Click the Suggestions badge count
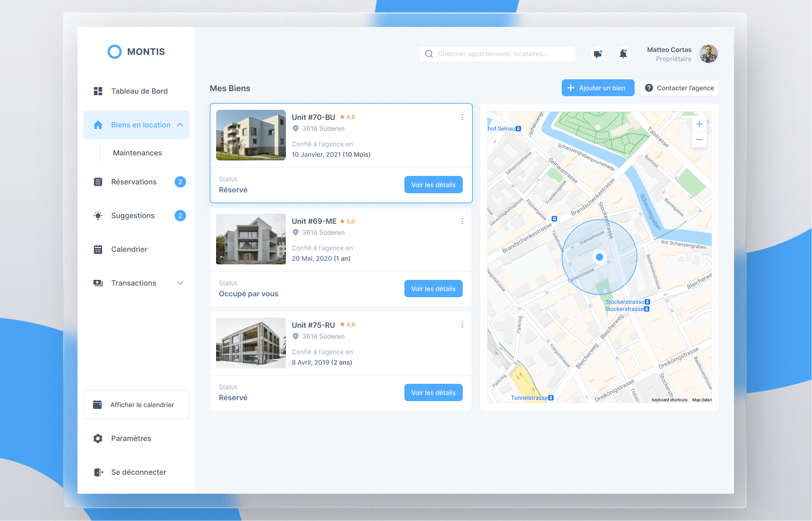The height and width of the screenshot is (521, 812). point(180,216)
